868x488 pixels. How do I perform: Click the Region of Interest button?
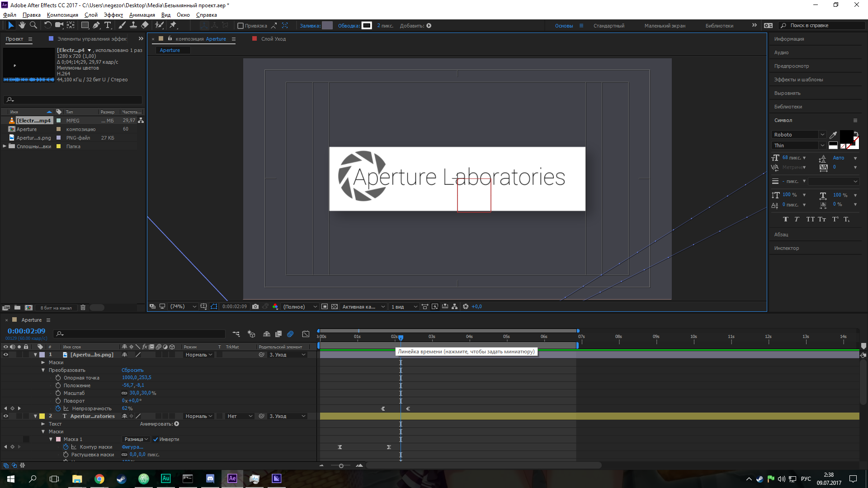325,306
